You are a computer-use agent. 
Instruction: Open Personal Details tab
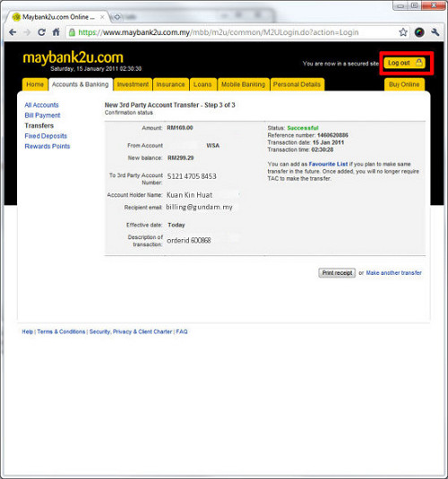click(297, 84)
